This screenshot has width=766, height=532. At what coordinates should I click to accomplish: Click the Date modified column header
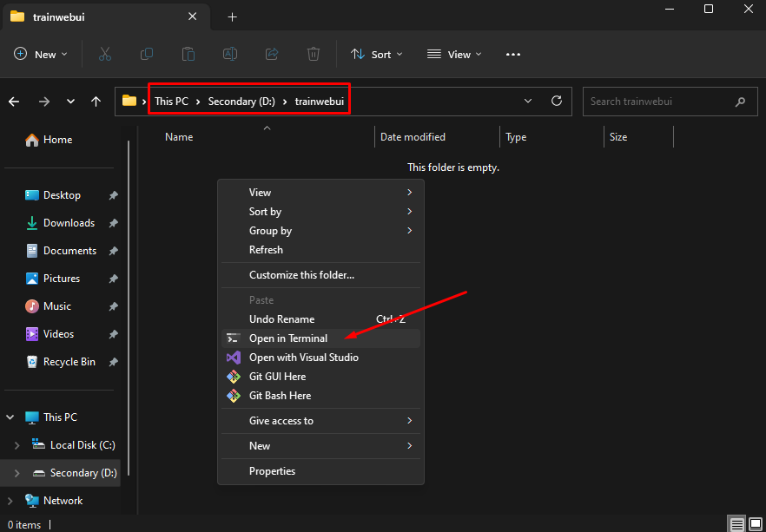413,137
